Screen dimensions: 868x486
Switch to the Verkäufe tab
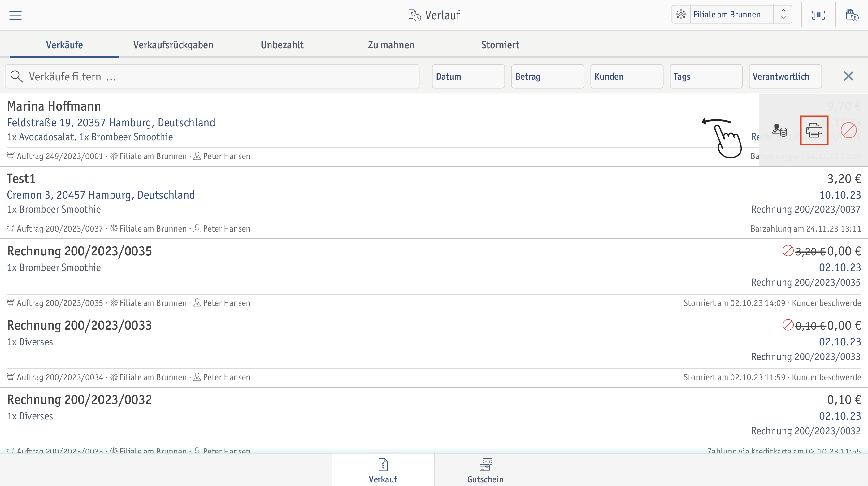64,45
